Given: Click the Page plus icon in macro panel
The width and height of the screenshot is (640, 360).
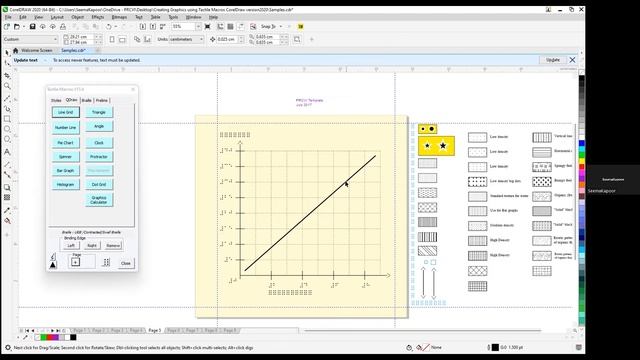Looking at the screenshot, I should (x=76, y=262).
